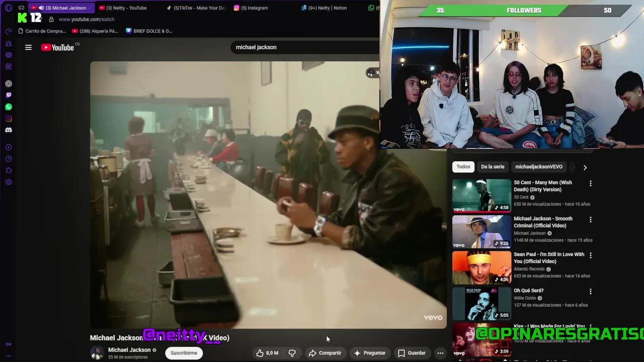Click the Suscribirme button
This screenshot has width=644, height=362.
184,353
